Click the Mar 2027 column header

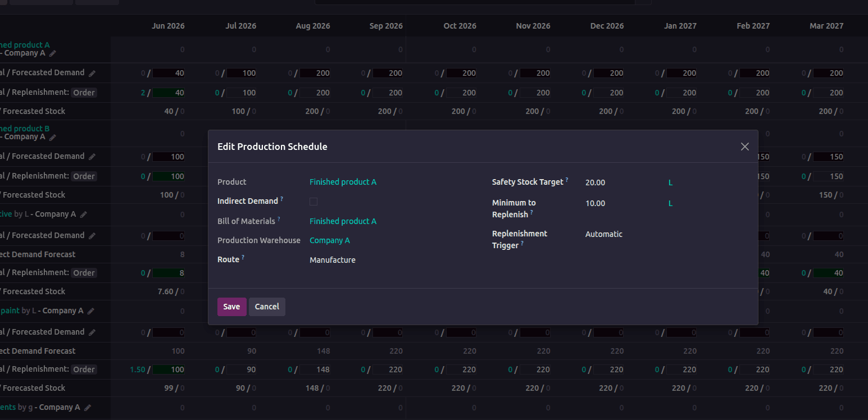[826, 26]
